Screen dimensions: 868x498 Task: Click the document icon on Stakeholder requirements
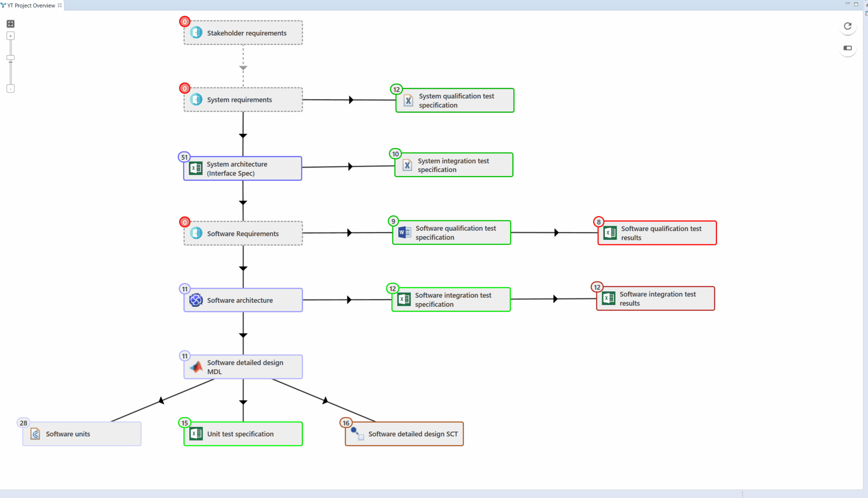196,32
